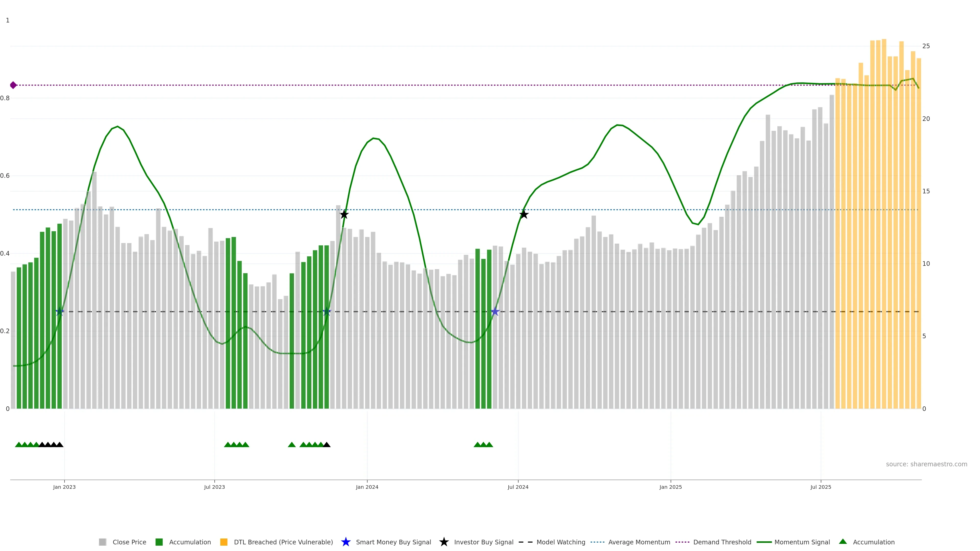Click the green Accumulation square swatch
The height and width of the screenshot is (551, 980).
(159, 542)
